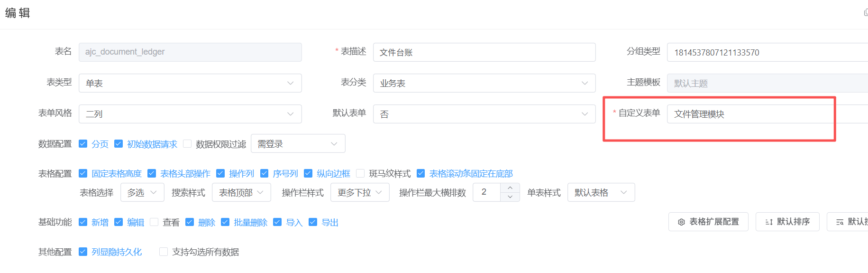Viewport: 868px width, 273px height.
Task: Open the 单表样式 dropdown showing 默认表格
Action: click(x=601, y=192)
